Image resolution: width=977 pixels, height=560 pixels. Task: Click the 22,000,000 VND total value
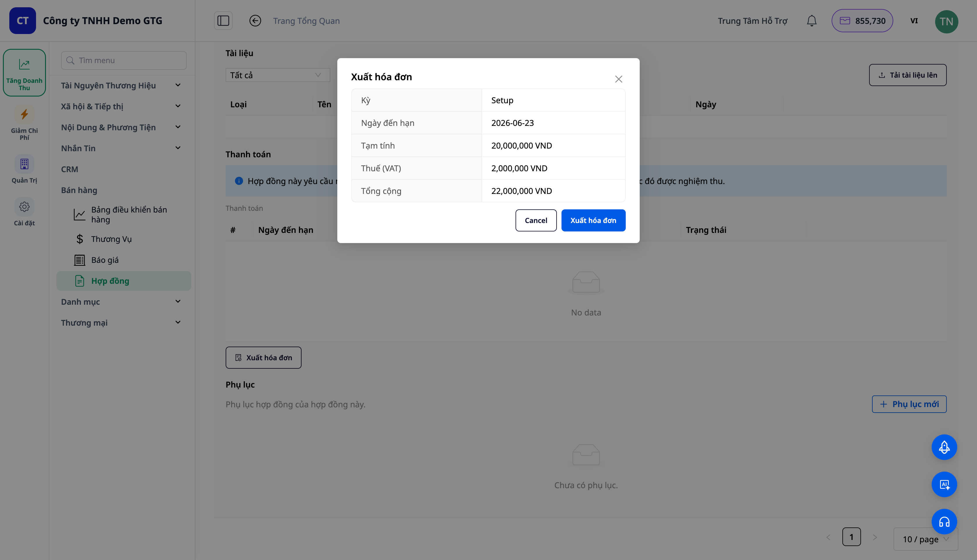pyautogui.click(x=521, y=191)
